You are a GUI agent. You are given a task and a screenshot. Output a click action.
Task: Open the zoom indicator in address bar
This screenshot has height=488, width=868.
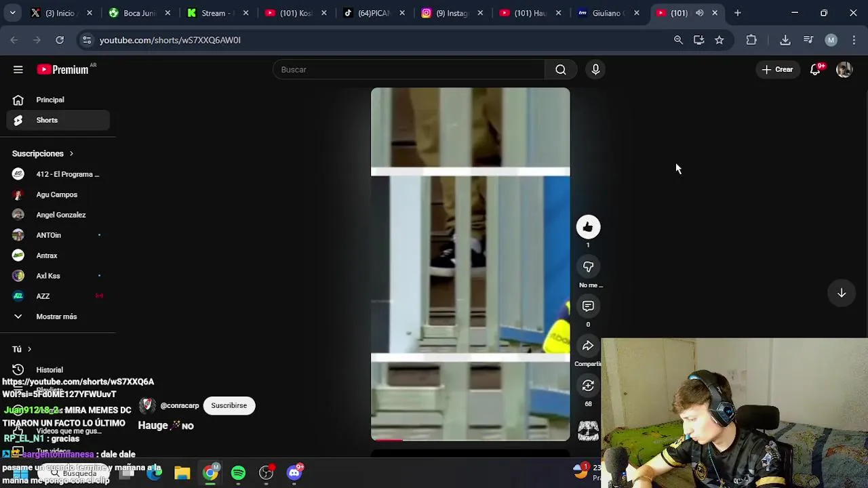point(678,40)
